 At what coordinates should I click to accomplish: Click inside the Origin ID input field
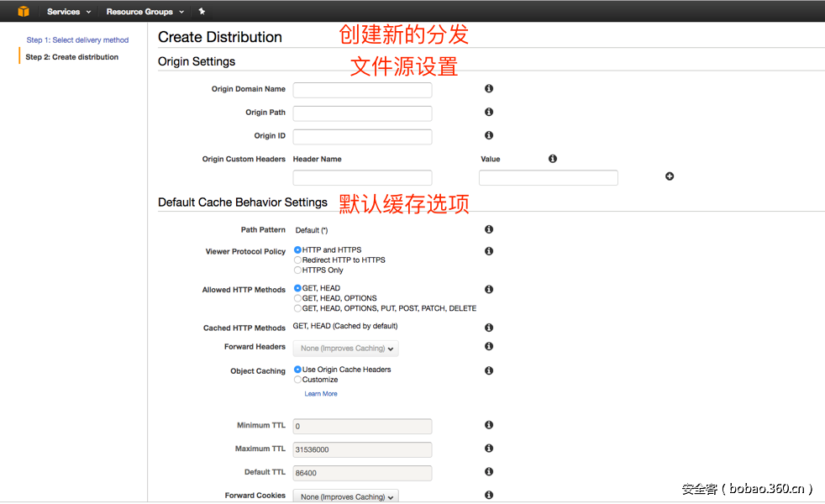[x=362, y=136]
